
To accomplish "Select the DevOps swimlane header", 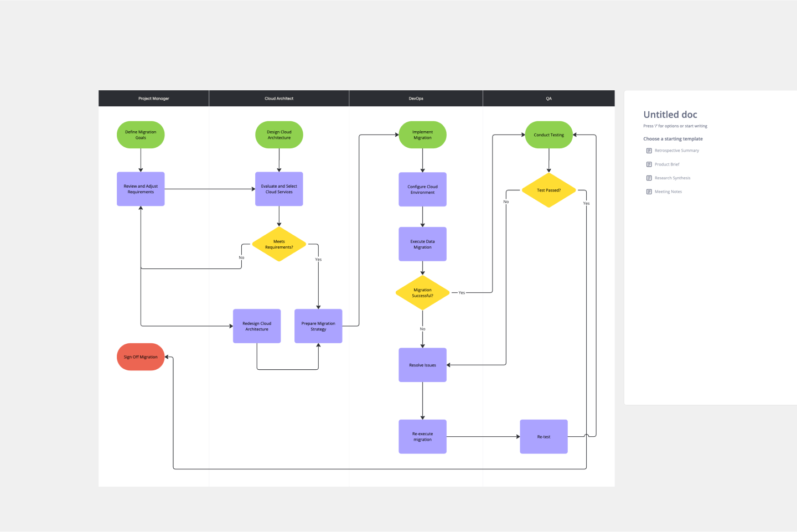I will click(416, 98).
